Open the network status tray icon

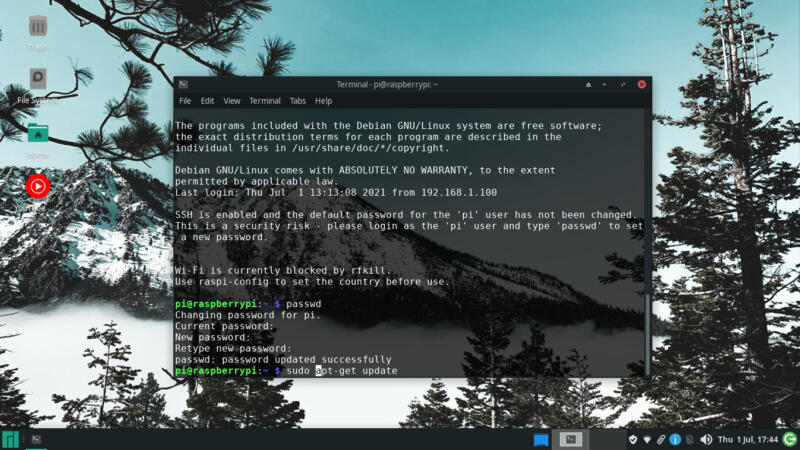tap(647, 439)
